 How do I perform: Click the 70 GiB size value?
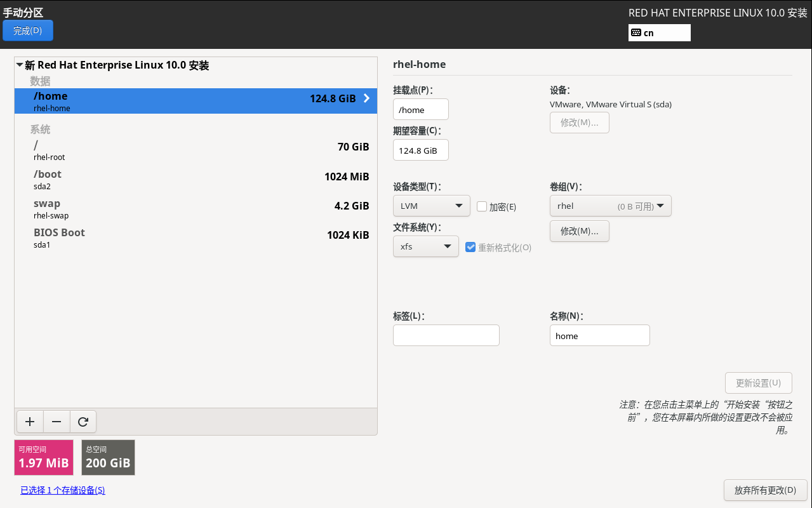tap(353, 147)
